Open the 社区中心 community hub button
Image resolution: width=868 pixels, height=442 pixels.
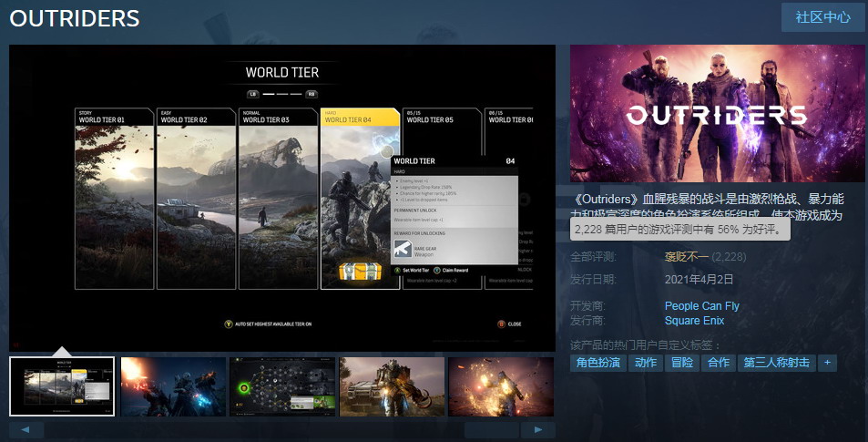(x=822, y=17)
